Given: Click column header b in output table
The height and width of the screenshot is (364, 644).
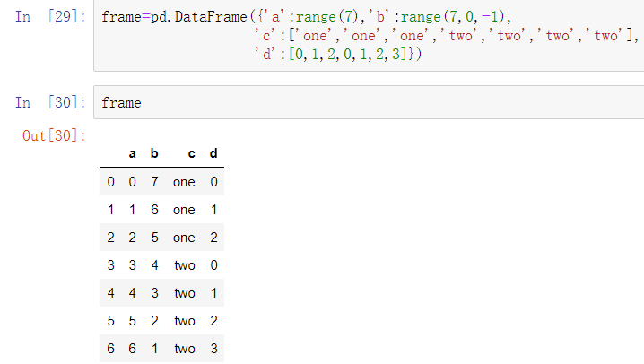Looking at the screenshot, I should pos(154,153).
